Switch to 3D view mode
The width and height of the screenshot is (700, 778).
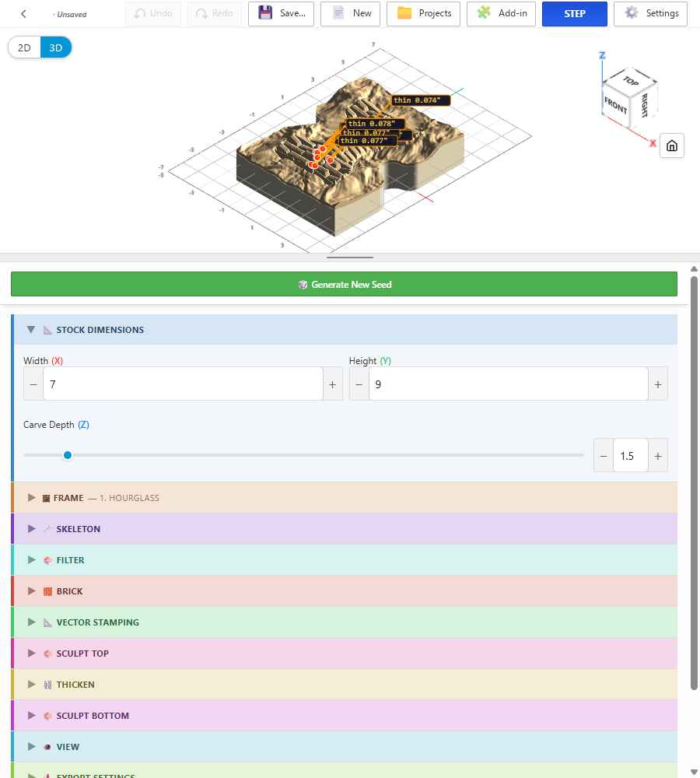(55, 47)
